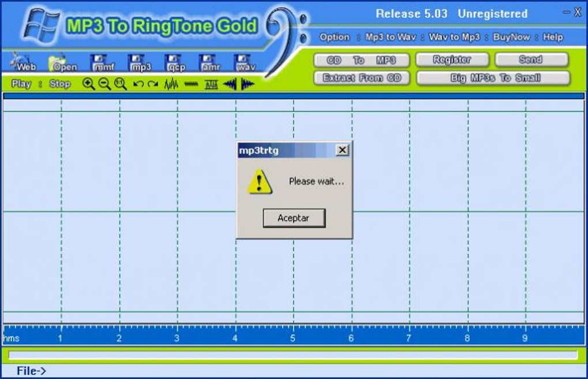This screenshot has height=379, width=588.
Task: Save as amr ringtone format
Action: [210, 63]
